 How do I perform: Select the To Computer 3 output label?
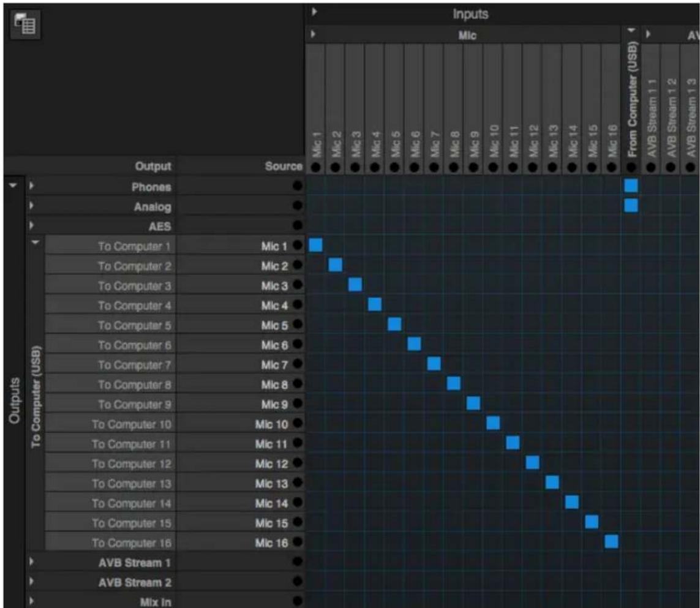(134, 286)
